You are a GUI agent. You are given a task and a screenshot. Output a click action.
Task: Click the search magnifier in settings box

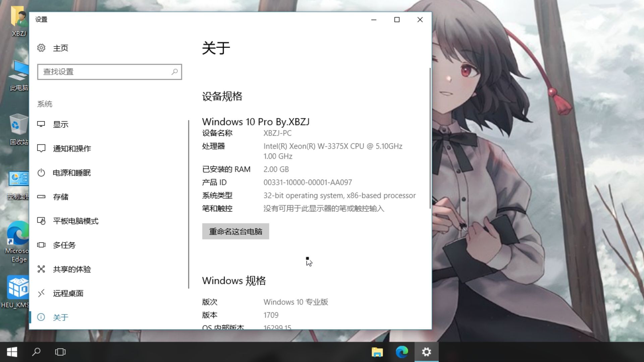(x=174, y=72)
